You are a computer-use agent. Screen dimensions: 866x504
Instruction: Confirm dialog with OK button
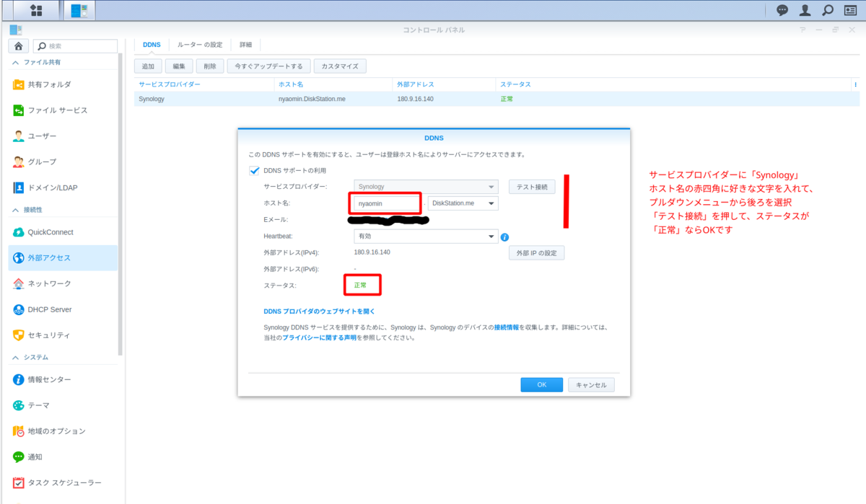(x=541, y=385)
